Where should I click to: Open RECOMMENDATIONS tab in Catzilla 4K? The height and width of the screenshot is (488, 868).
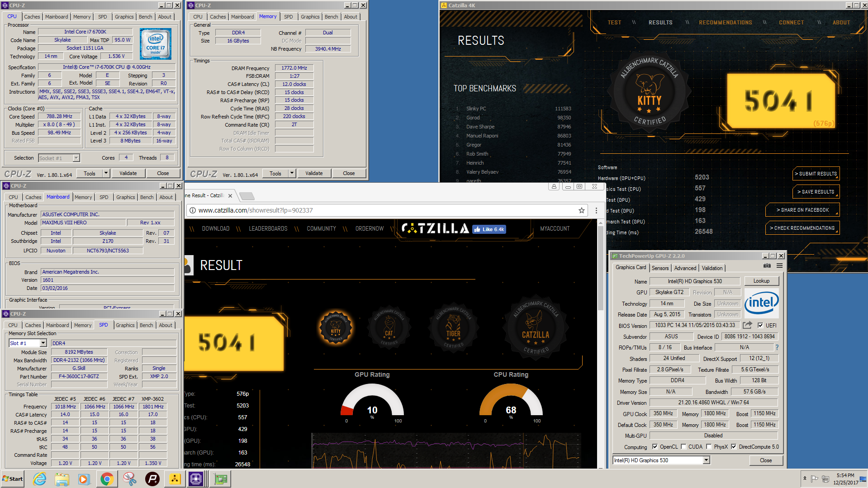725,23
